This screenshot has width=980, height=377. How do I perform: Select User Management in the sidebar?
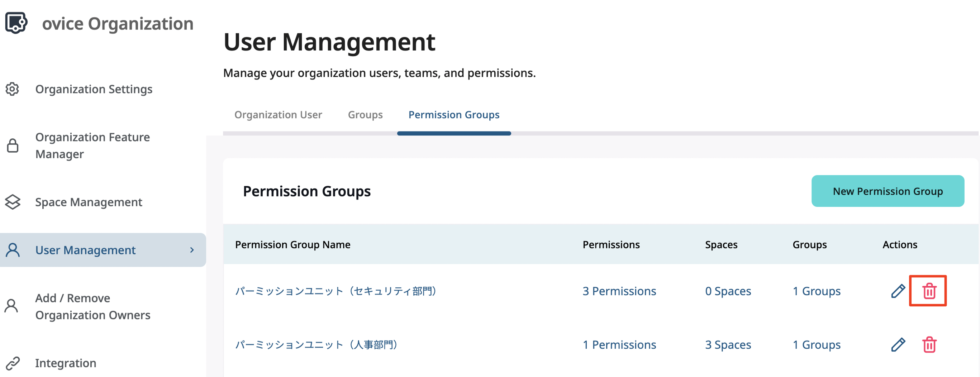coord(103,250)
